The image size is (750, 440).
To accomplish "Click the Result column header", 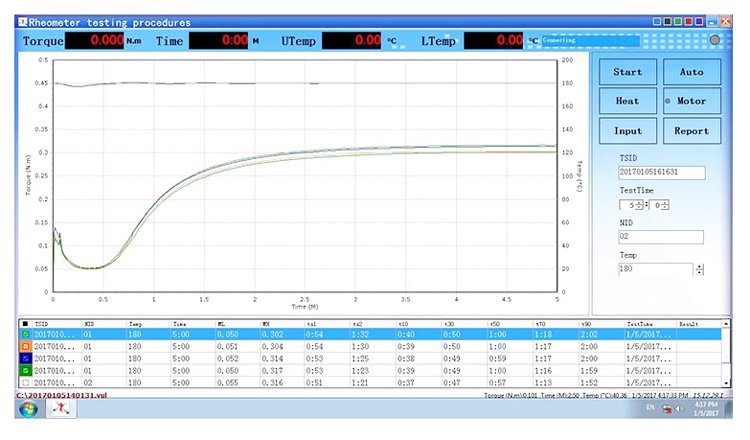I will point(689,324).
